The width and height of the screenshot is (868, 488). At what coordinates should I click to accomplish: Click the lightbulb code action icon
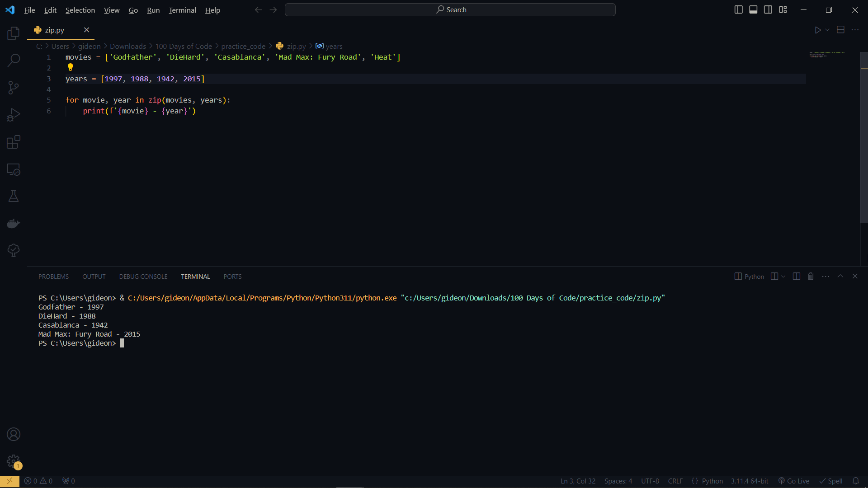(x=71, y=67)
